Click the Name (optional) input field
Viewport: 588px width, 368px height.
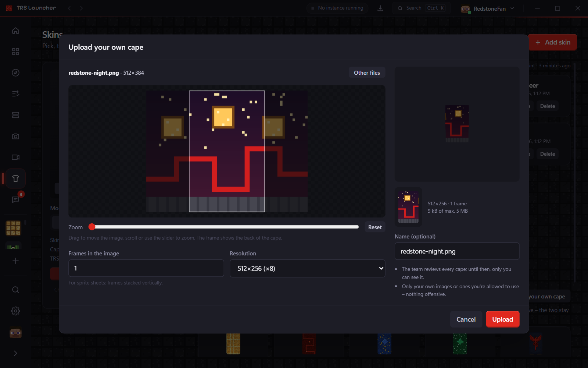[x=457, y=251]
